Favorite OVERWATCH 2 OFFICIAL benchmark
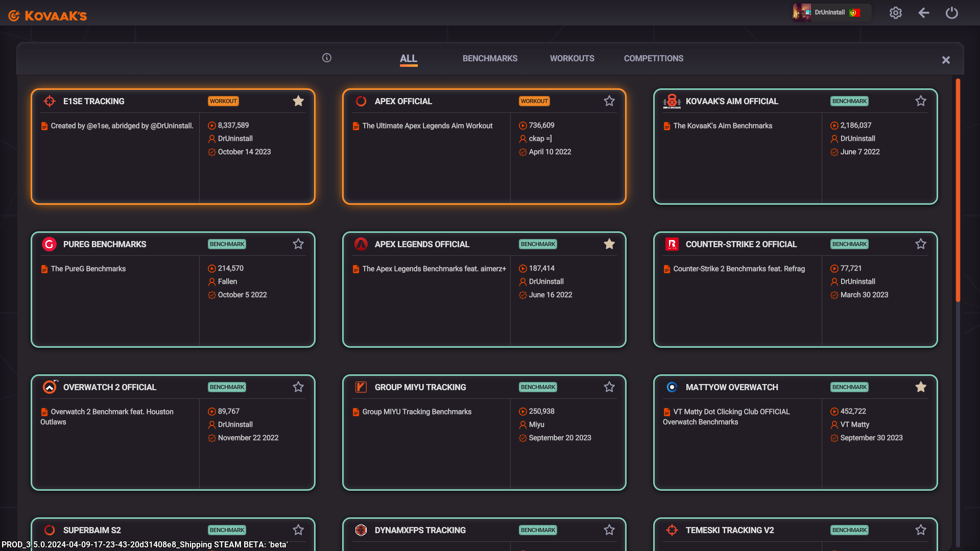980x551 pixels. pos(298,387)
